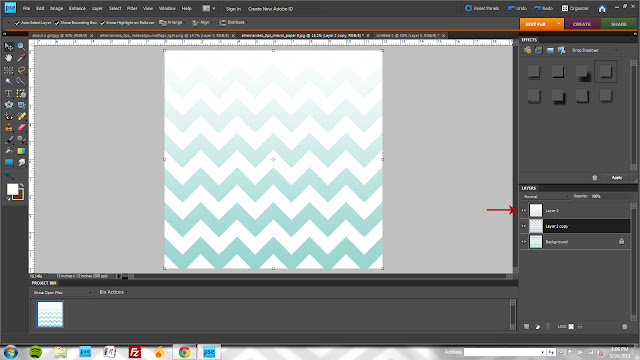The width and height of the screenshot is (640, 360).
Task: Select the Hand tool
Action: 9,58
